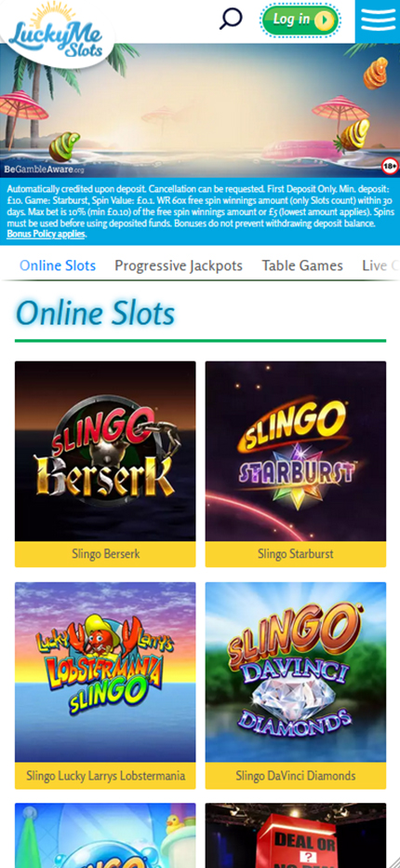Select the Table Games tab
This screenshot has height=868, width=400.
tap(302, 265)
